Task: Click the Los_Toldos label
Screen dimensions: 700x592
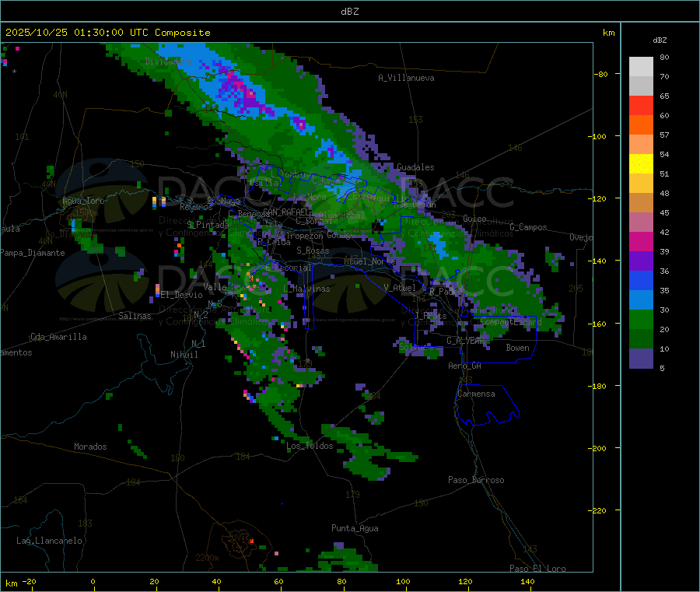Action: click(310, 446)
